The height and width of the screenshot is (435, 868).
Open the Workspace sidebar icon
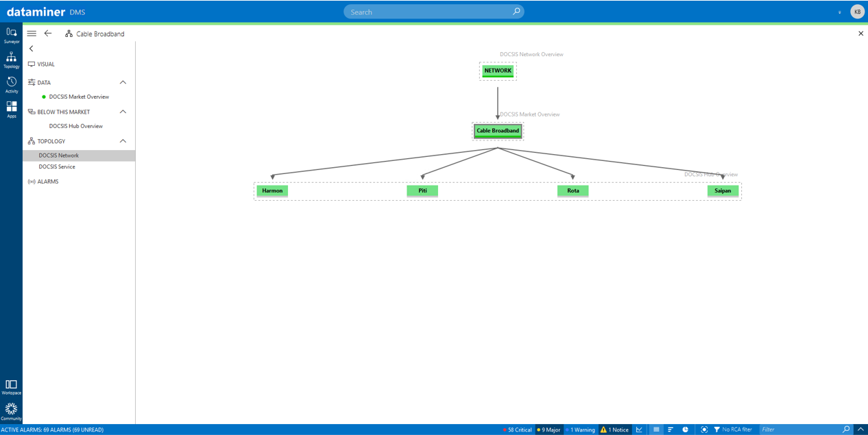click(12, 387)
